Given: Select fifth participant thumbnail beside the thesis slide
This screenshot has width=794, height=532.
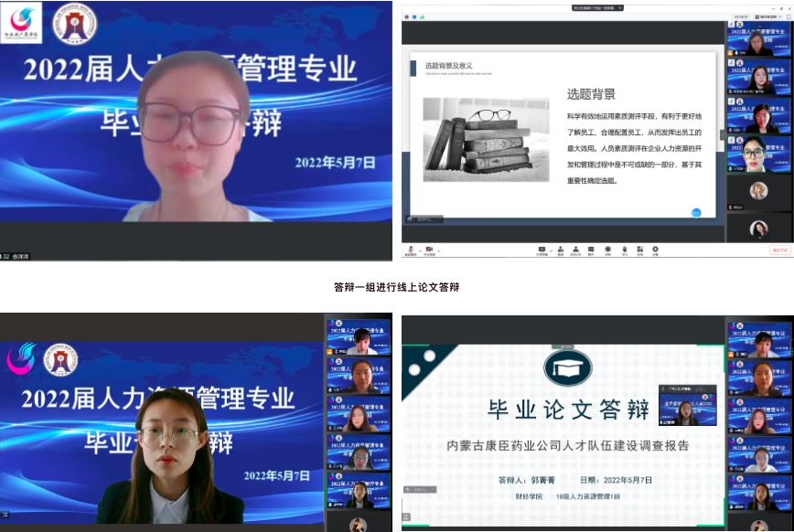Looking at the screenshot, I should coord(758,494).
